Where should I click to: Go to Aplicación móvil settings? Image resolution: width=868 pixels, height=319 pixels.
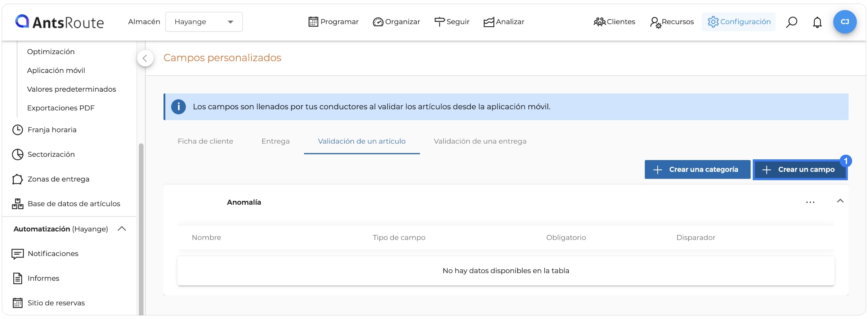point(56,70)
